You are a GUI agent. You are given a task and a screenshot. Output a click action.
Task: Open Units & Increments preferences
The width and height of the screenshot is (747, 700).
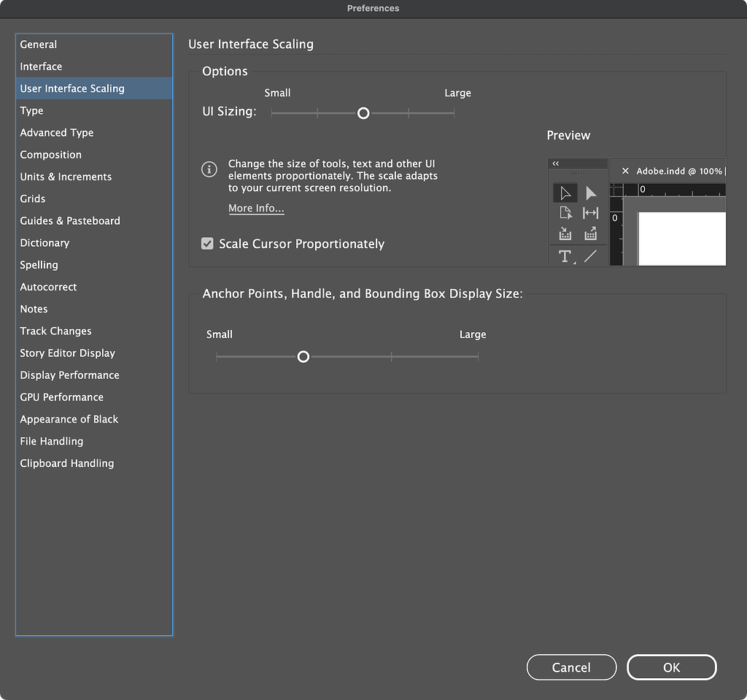pyautogui.click(x=94, y=177)
